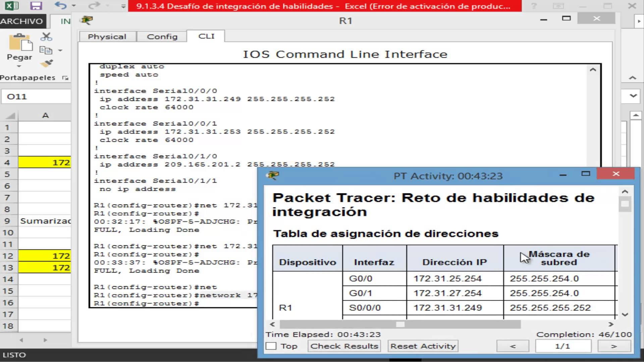The image size is (644, 362).
Task: Click the S0/0/0 interface cell in table
Action: point(374,308)
